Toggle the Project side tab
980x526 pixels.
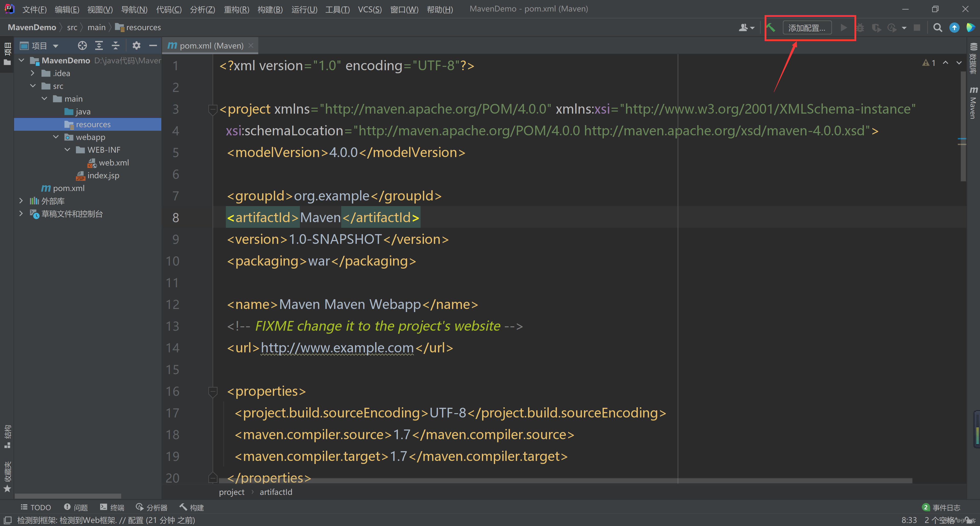click(7, 54)
